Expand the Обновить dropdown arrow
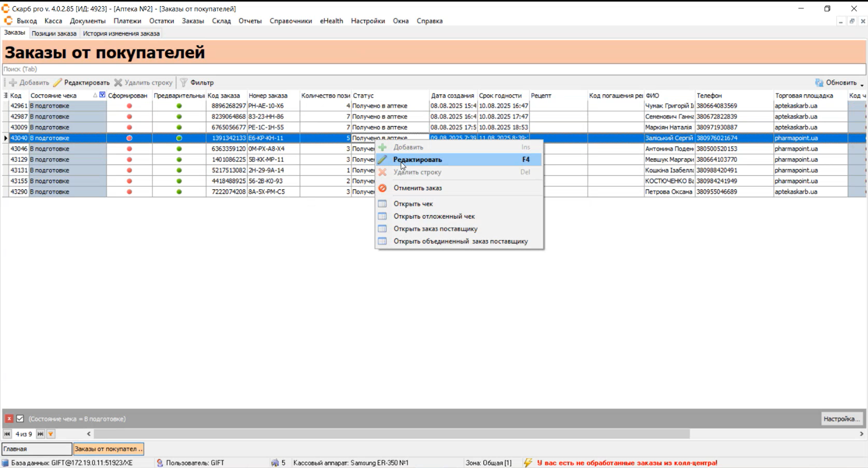This screenshot has height=468, width=868. click(862, 83)
